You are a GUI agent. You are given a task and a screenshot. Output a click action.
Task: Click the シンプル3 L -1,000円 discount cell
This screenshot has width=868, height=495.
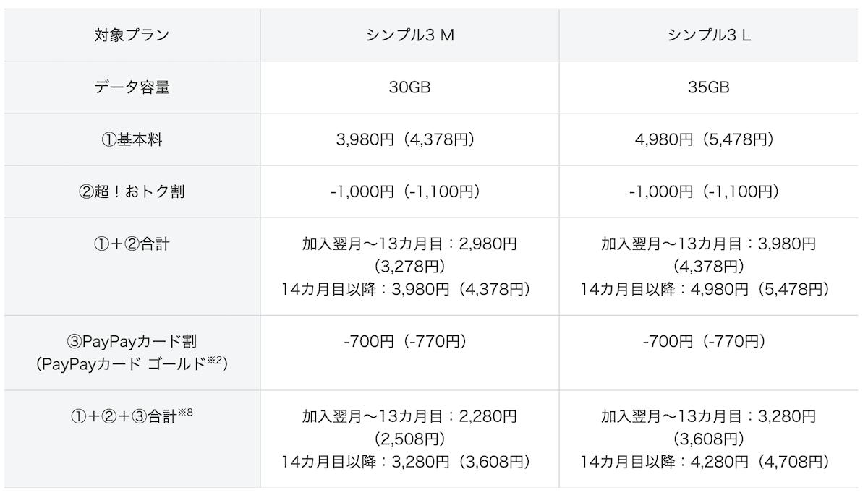(709, 191)
